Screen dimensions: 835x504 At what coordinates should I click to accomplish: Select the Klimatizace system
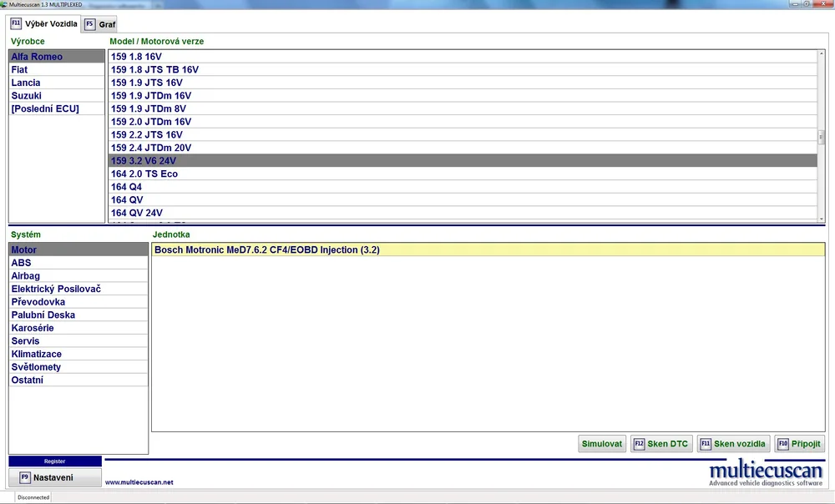pyautogui.click(x=78, y=354)
